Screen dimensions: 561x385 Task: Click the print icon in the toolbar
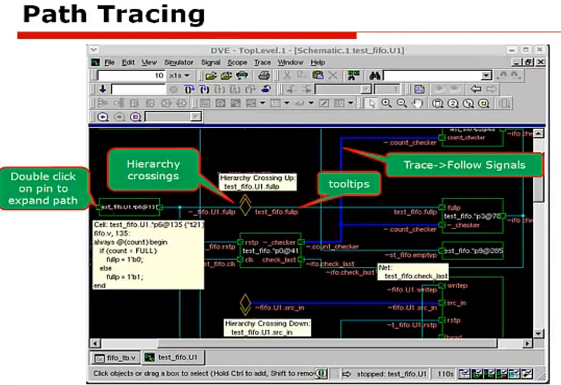[264, 75]
